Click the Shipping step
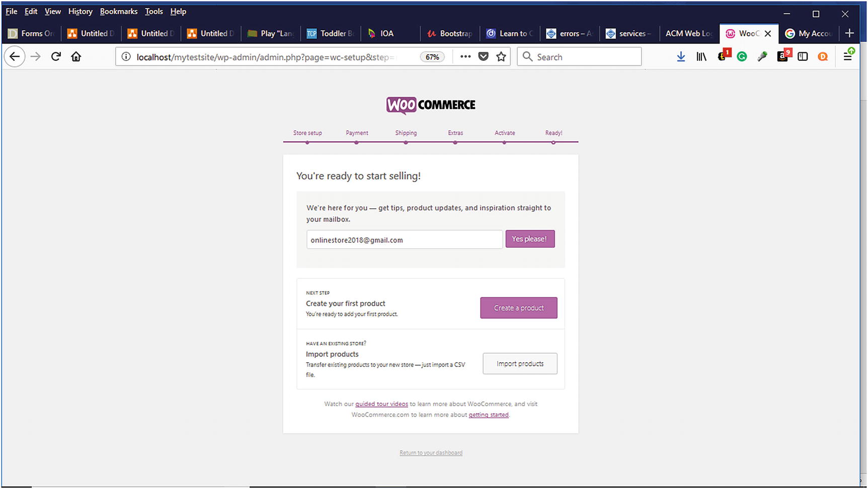 tap(406, 133)
